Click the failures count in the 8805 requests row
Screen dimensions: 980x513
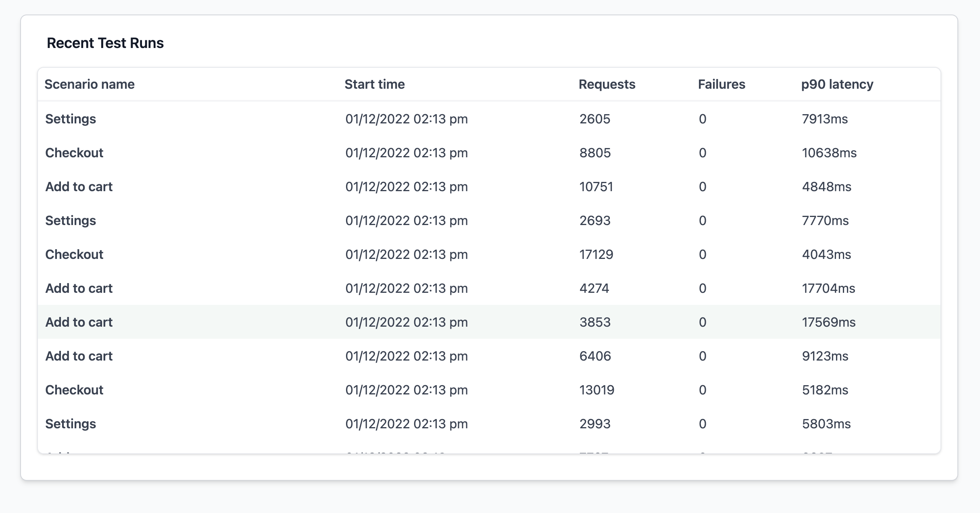(x=703, y=153)
